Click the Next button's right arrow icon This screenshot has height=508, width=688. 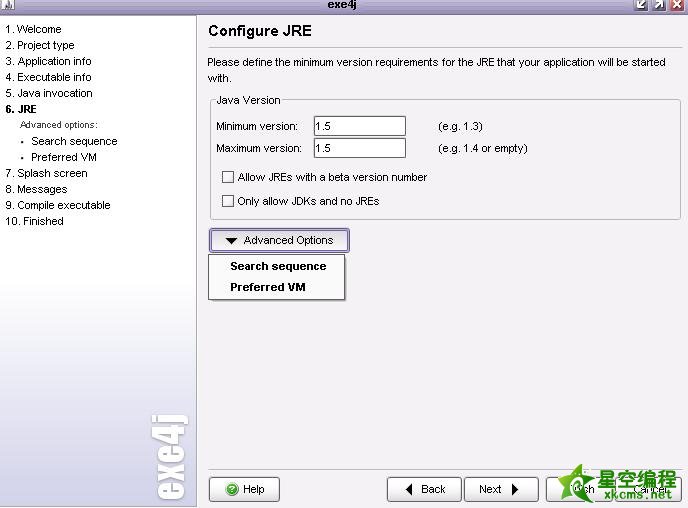[x=515, y=489]
